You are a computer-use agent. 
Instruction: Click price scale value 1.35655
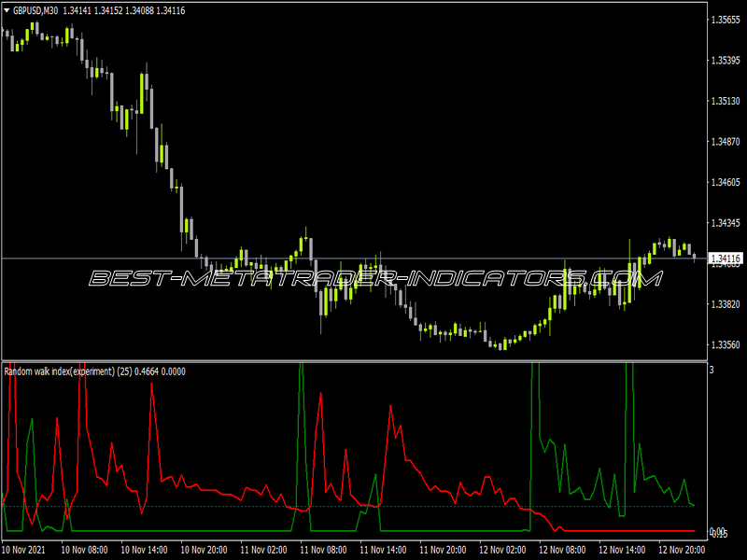[x=726, y=20]
